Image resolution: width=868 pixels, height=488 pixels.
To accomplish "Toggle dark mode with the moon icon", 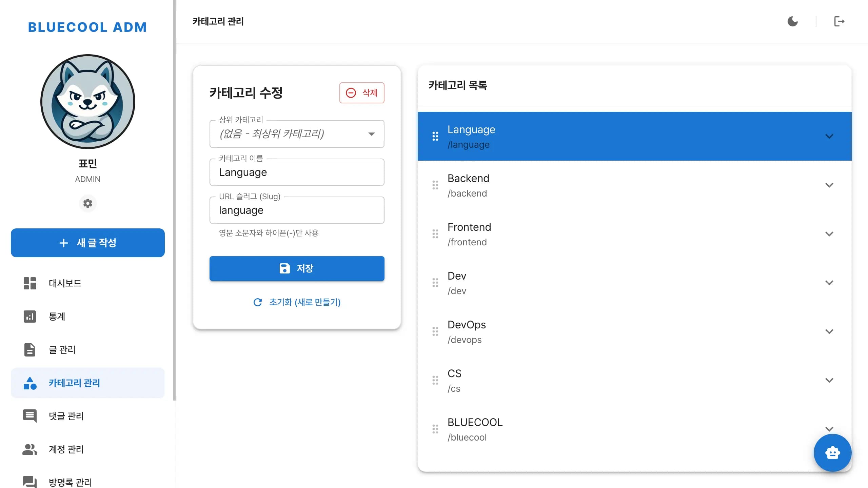I will [793, 21].
